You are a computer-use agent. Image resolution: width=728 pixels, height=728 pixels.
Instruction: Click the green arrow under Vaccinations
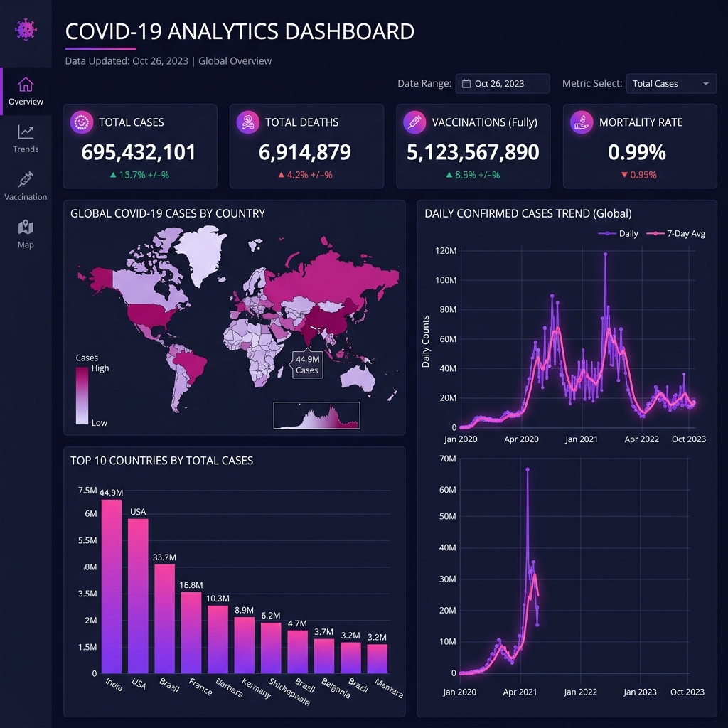[x=449, y=175]
